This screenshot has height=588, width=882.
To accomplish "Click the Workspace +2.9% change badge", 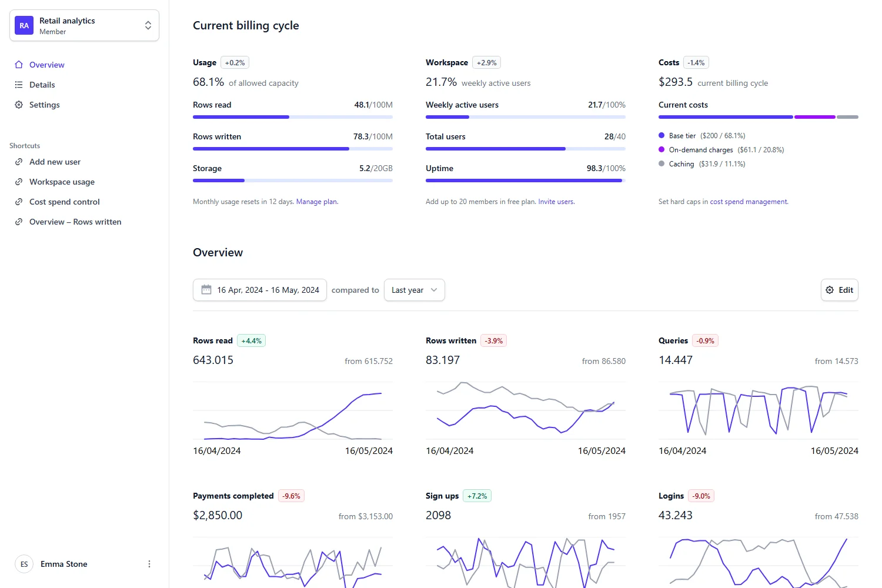I will point(487,62).
